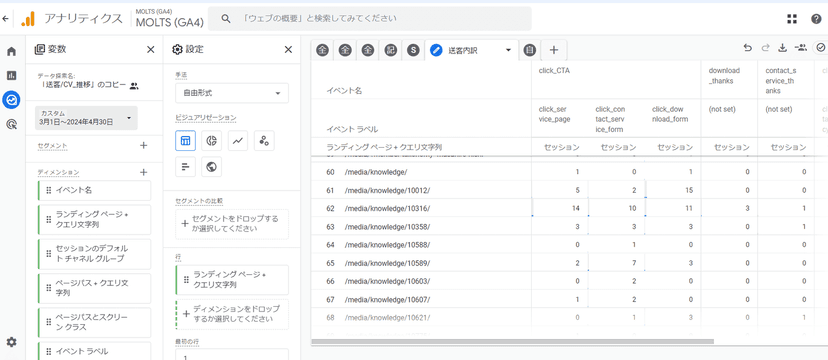Close the 変数 panel
The image size is (828, 360).
click(x=150, y=50)
